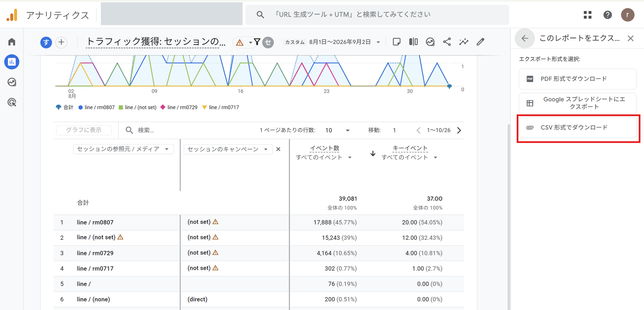Expand the arrow next to warning triangle
Image resolution: width=644 pixels, height=310 pixels.
(x=250, y=43)
